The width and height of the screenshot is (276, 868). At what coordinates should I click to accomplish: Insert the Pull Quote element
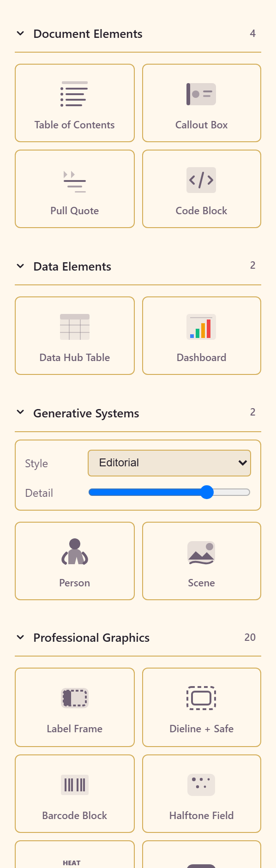(x=75, y=189)
